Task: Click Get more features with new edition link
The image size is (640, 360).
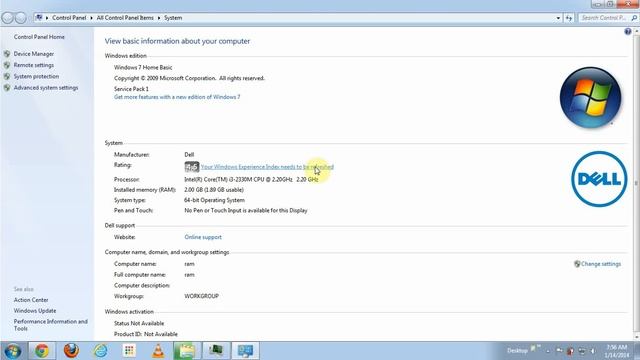Action: [177, 97]
